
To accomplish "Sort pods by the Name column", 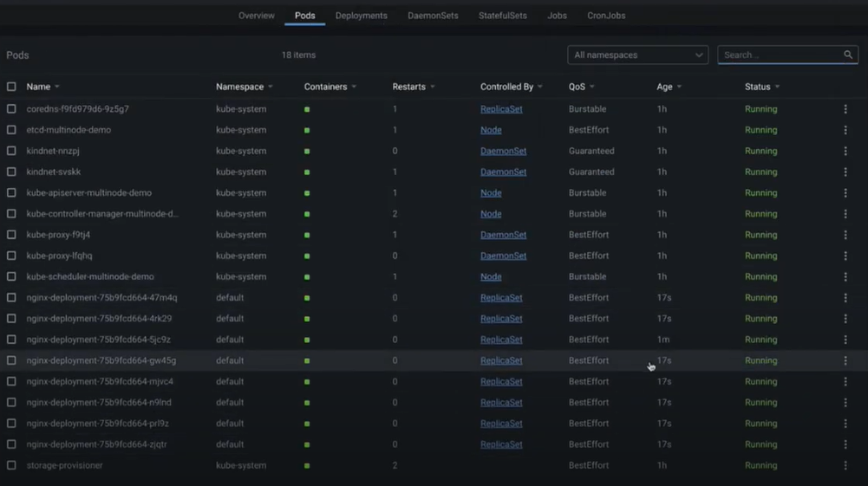I will (38, 87).
